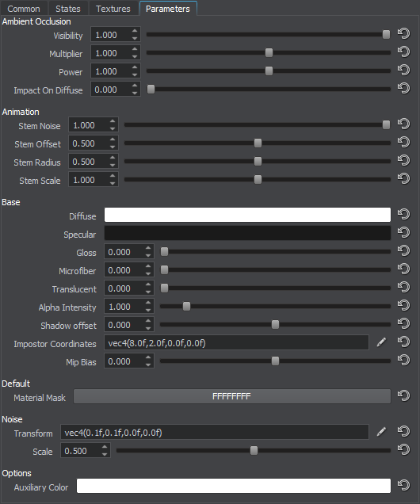Reset the Material Mask value
This screenshot has height=504, width=420.
coord(403,395)
